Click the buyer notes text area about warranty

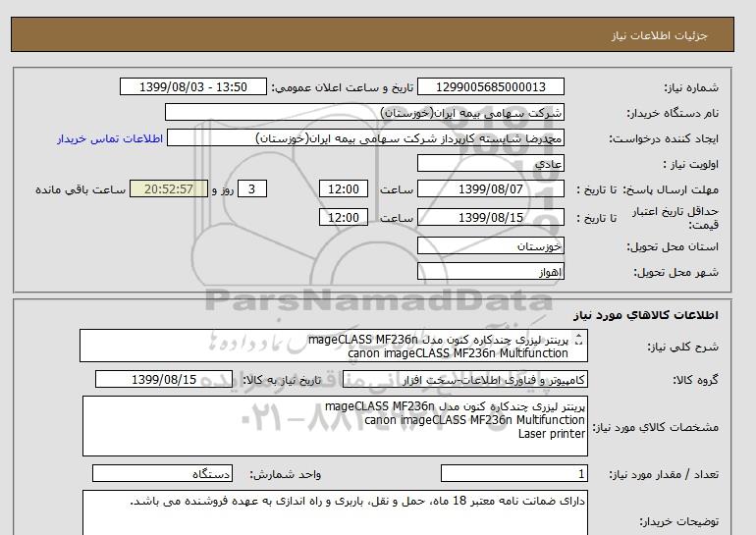point(335,512)
